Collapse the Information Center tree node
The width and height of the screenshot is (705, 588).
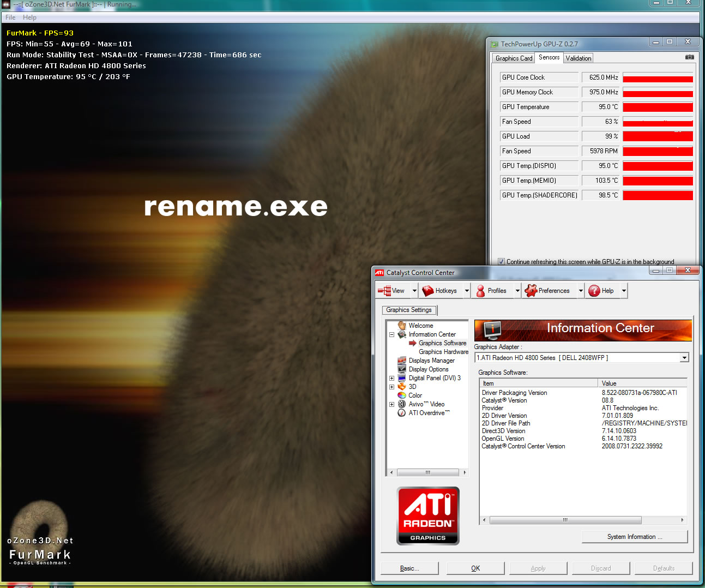pyautogui.click(x=391, y=334)
